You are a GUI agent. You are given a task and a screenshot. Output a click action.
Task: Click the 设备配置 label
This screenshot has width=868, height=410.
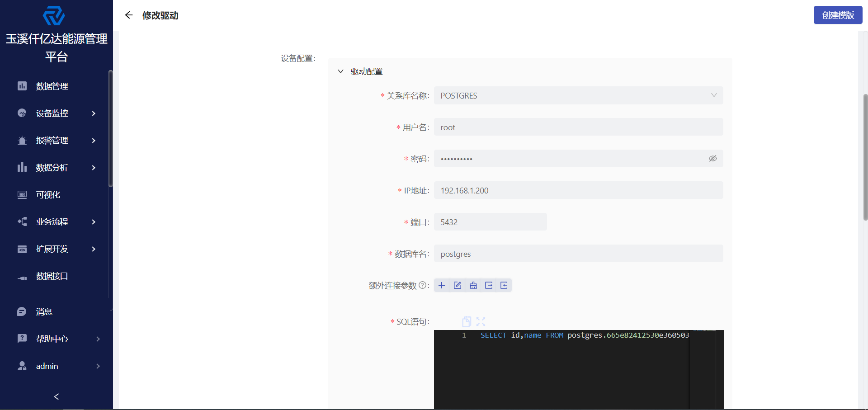click(x=298, y=58)
